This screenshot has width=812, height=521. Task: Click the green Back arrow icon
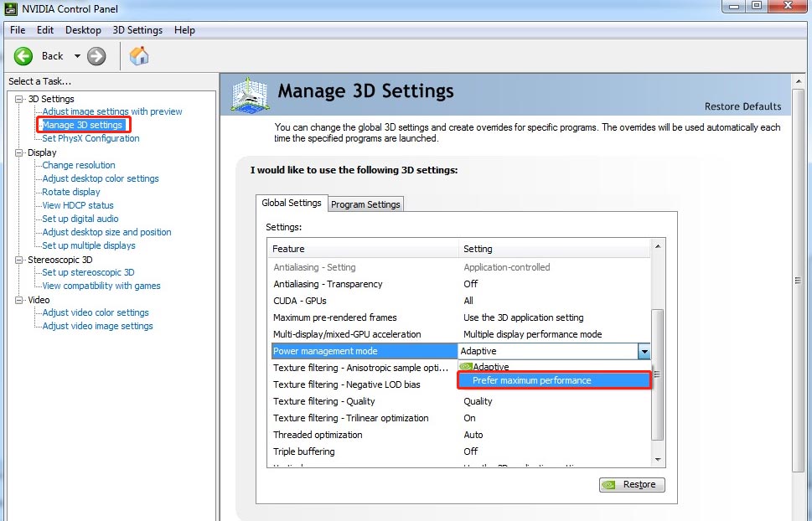click(23, 55)
